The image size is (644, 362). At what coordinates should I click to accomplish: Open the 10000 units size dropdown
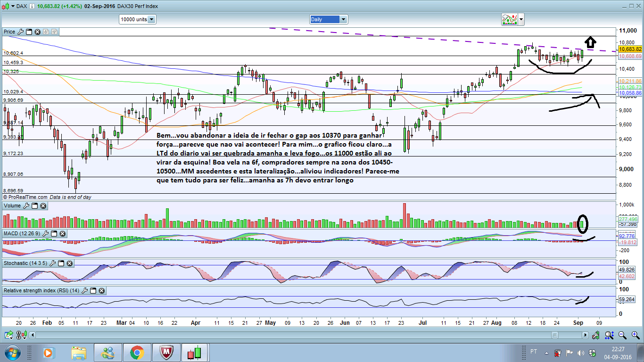(x=138, y=19)
